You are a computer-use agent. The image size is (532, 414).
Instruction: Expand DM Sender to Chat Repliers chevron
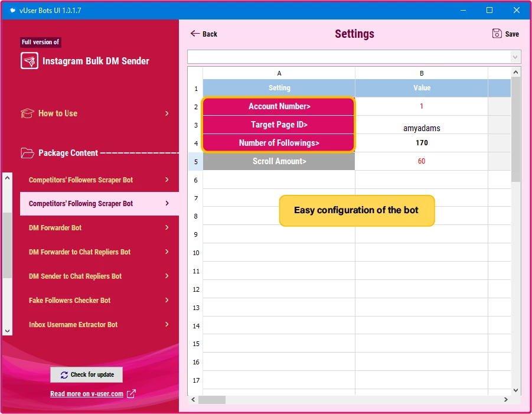click(167, 276)
